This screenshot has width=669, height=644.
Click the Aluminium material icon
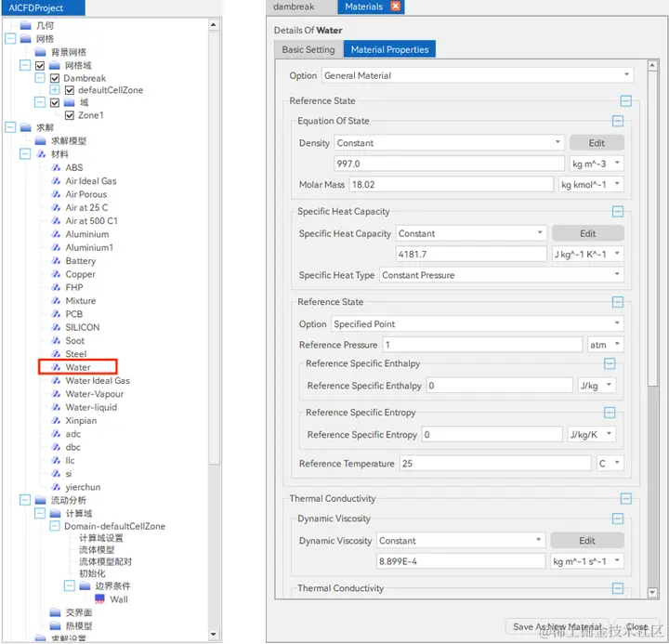(56, 234)
